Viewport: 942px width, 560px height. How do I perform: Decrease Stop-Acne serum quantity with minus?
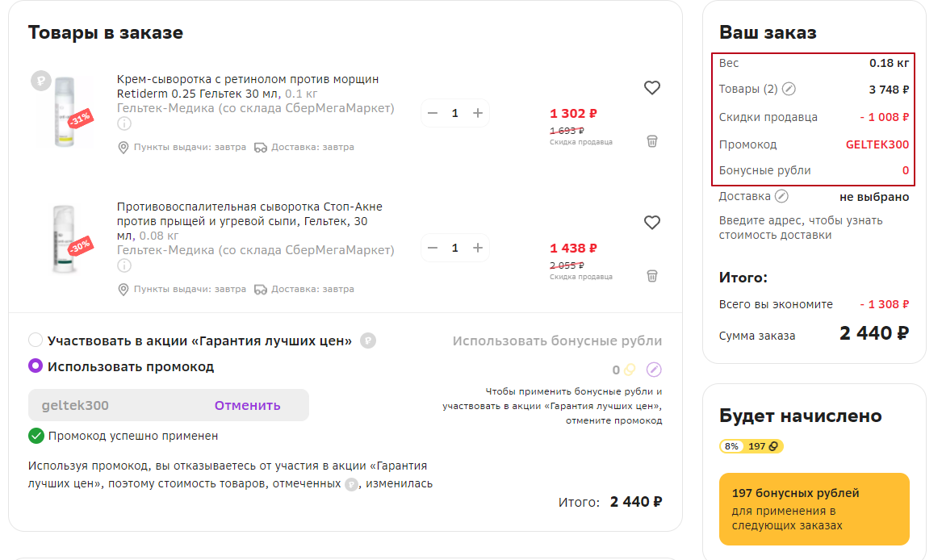point(433,248)
